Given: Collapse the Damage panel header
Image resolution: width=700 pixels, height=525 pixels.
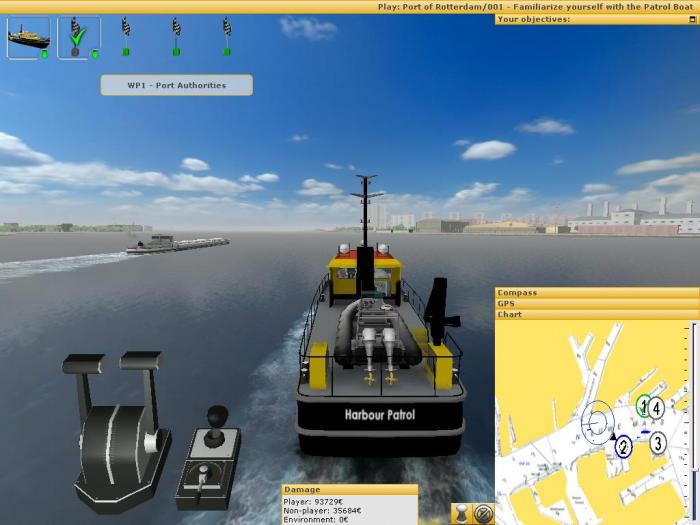Looking at the screenshot, I should tap(349, 490).
